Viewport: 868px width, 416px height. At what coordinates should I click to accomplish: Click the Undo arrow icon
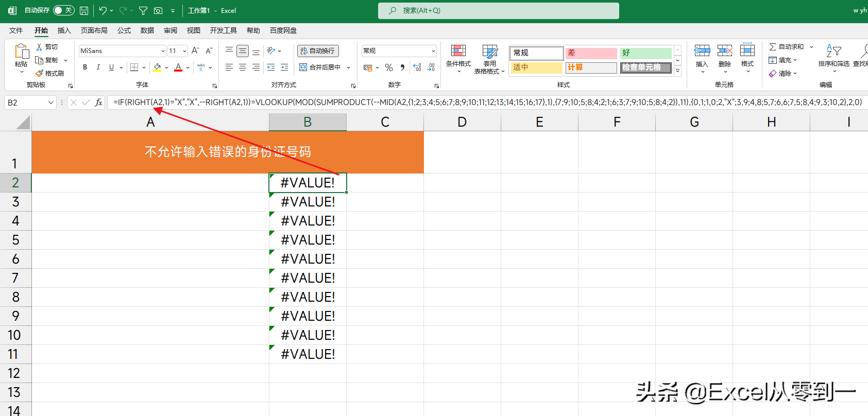pyautogui.click(x=103, y=10)
